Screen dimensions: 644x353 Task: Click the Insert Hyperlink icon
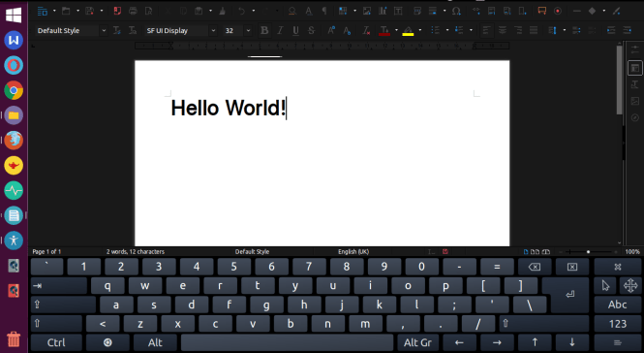click(x=475, y=11)
